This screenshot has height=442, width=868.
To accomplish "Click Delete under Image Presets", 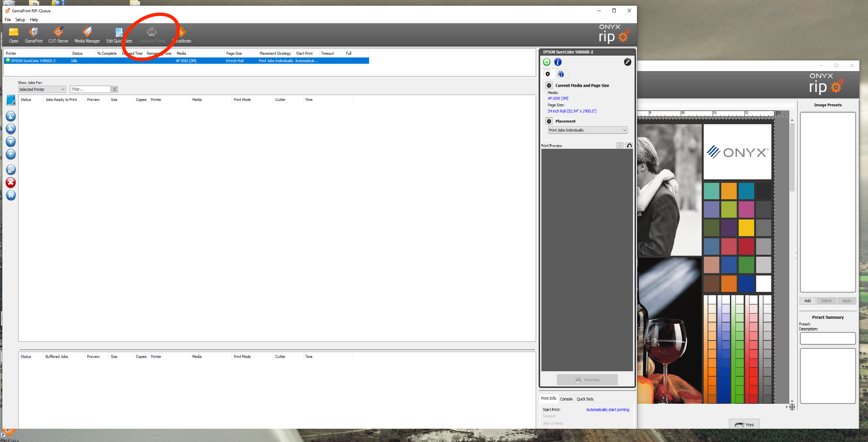I will [x=826, y=301].
